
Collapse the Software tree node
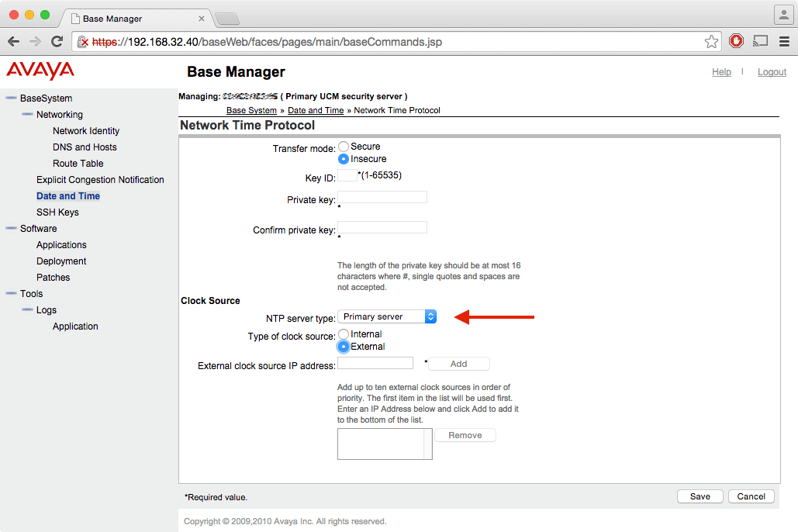11,228
